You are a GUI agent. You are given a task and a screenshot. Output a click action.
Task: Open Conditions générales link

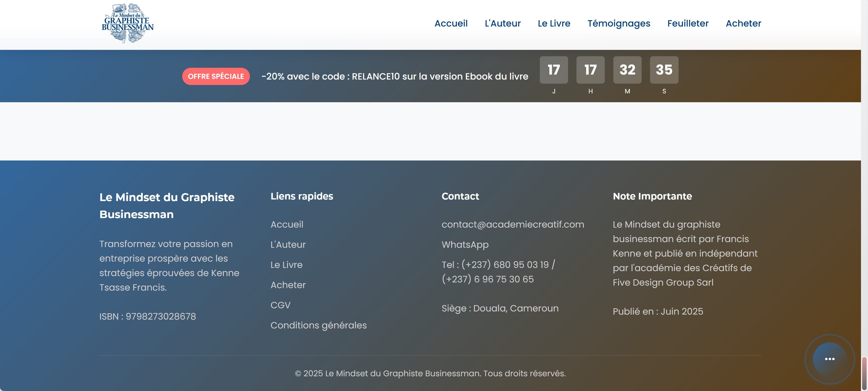[318, 325]
